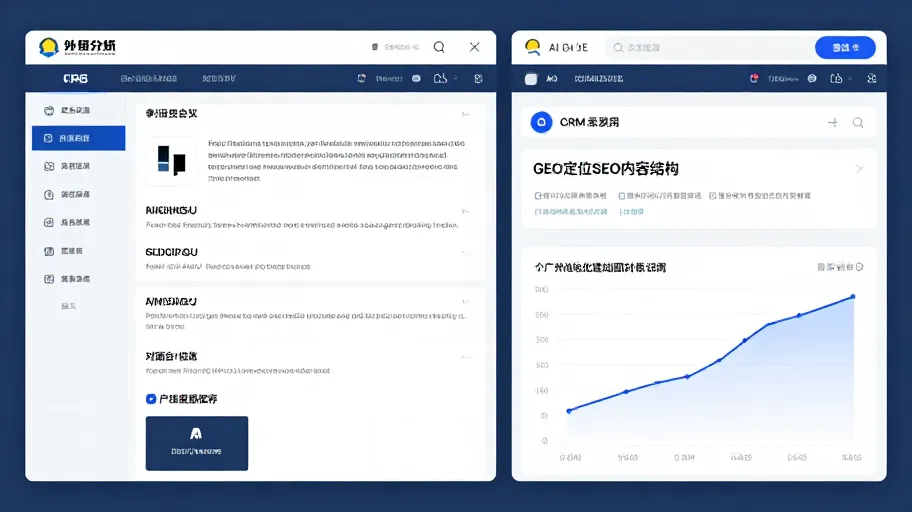The image size is (912, 512).
Task: Click the small unlabeled text at sidebar bottom
Action: (69, 306)
